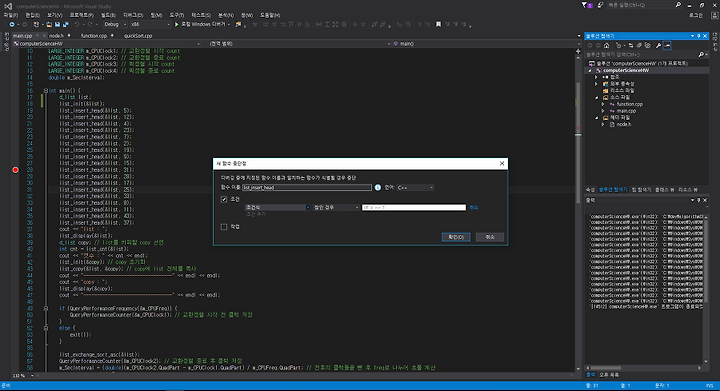Open the x86 platform dropdown

150,24
